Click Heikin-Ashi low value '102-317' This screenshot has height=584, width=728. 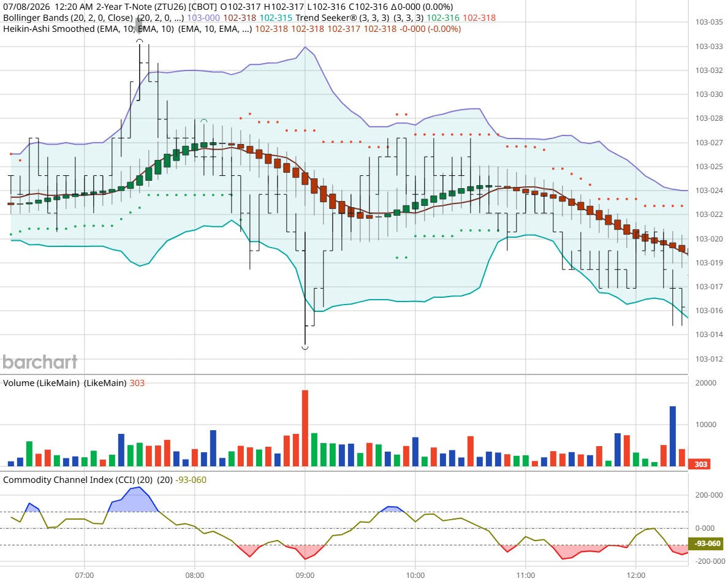point(344,29)
